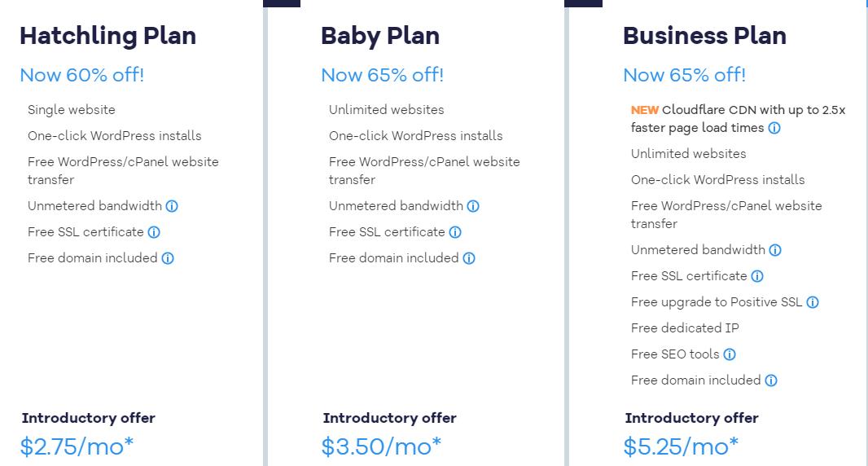
Task: Show Baby Plan Free domain info icon
Action: click(469, 258)
